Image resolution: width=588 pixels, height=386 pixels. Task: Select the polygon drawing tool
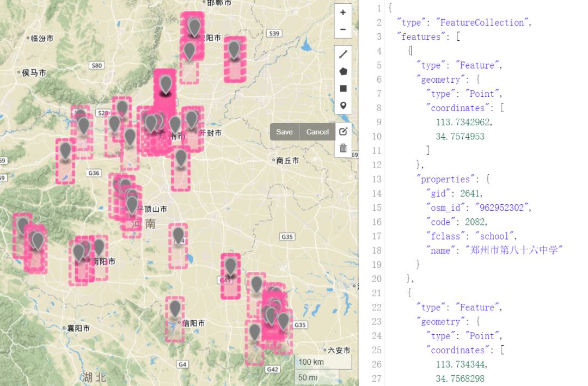(x=342, y=71)
